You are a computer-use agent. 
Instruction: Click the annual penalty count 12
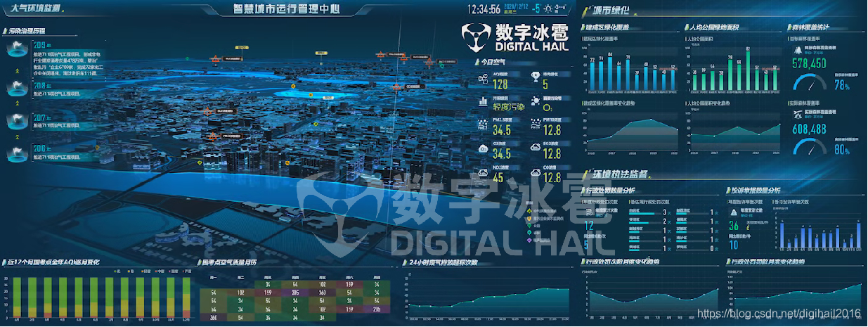[589, 226]
